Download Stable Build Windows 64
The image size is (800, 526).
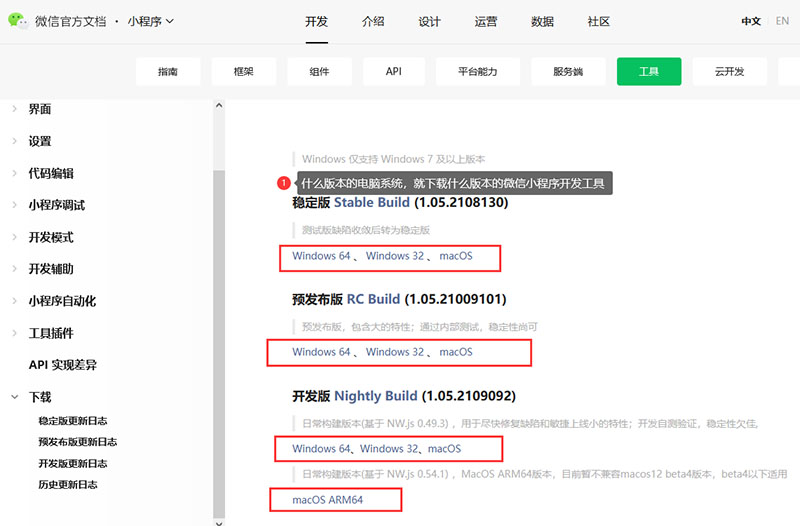click(321, 256)
